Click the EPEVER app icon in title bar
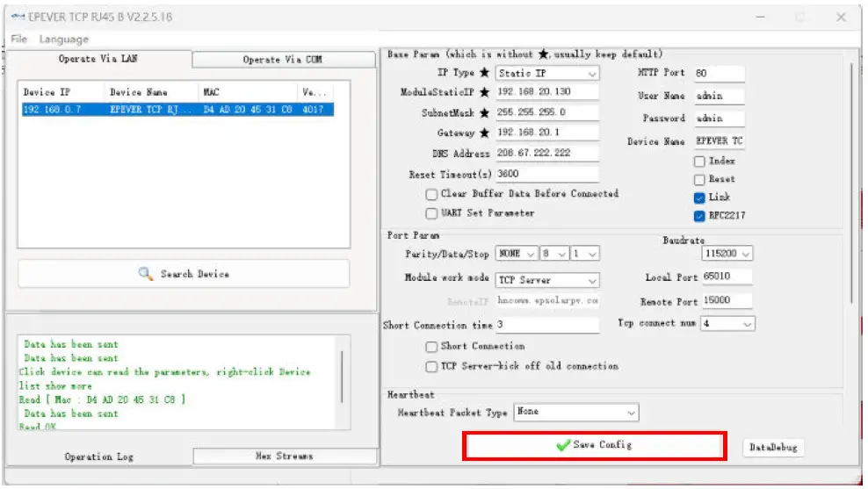The image size is (868, 489). coord(18,17)
